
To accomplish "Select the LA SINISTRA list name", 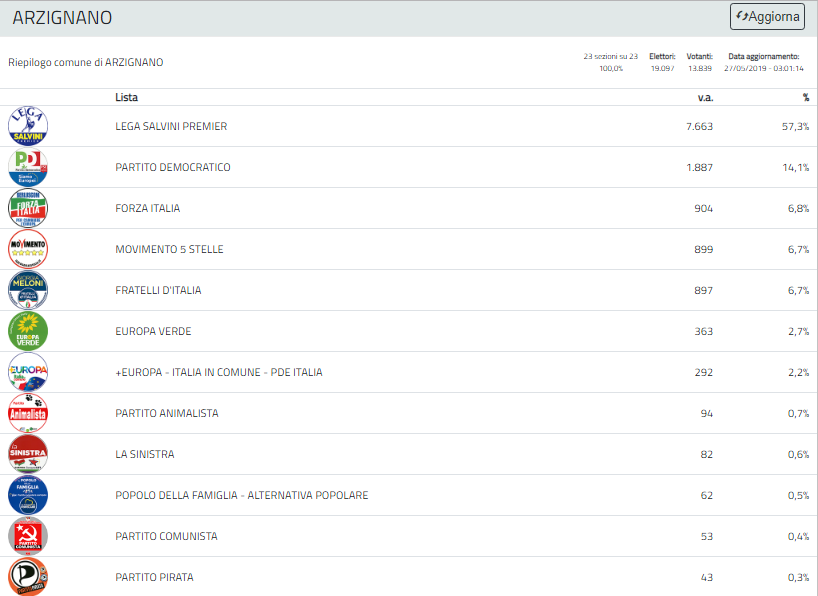I will [x=145, y=454].
